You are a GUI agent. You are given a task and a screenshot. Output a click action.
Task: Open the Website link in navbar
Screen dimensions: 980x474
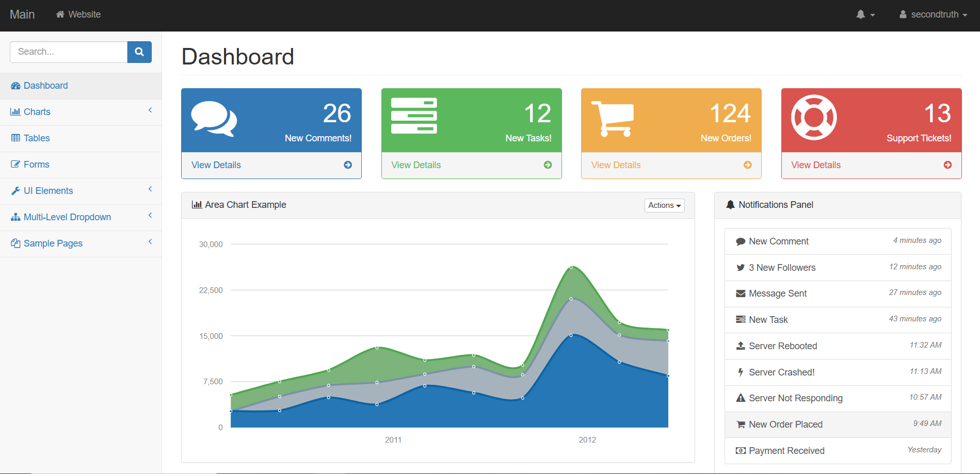[78, 14]
